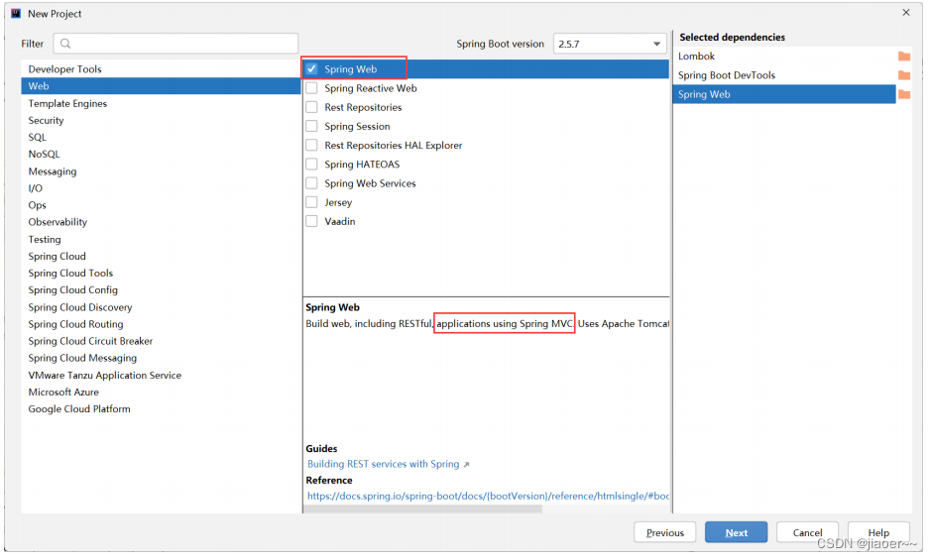Screen dimensions: 932x560
Task: Select the Microsoft Azure category
Action: [161, 392]
